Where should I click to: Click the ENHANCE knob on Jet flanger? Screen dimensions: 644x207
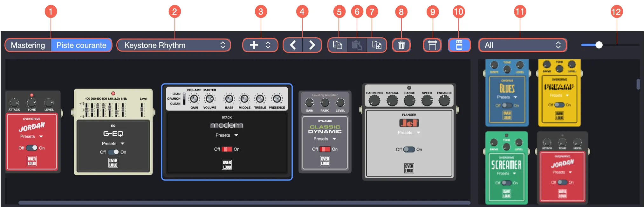tap(444, 101)
